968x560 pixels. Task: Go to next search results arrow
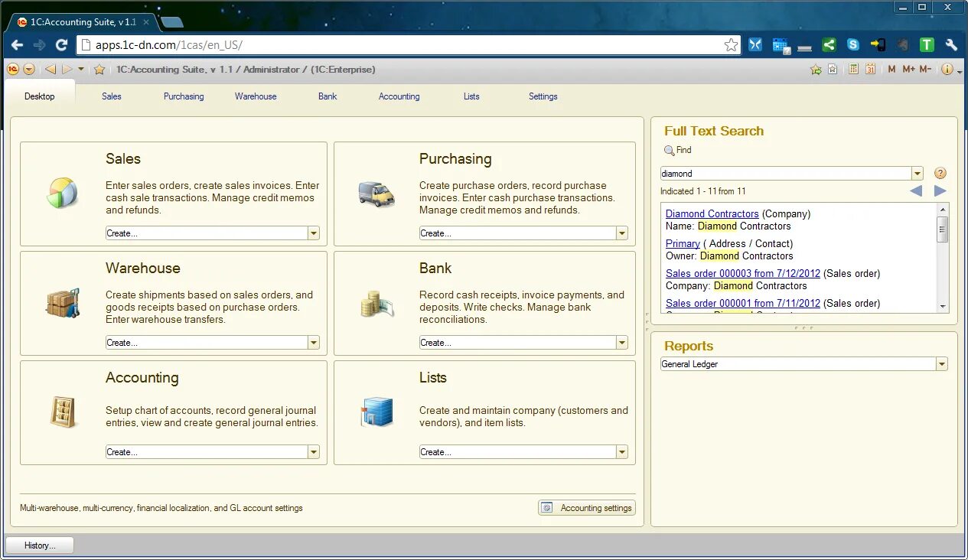coord(940,191)
